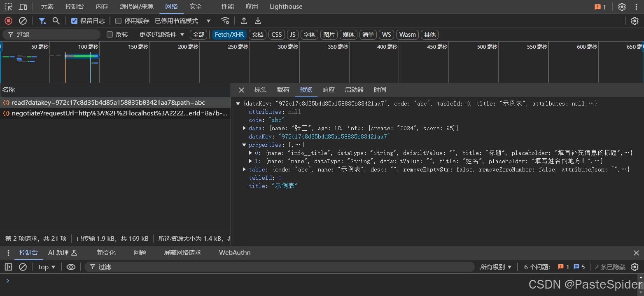Screen dimensions: 644x296
Task: Create live expression eye icon
Action: [x=71, y=267]
